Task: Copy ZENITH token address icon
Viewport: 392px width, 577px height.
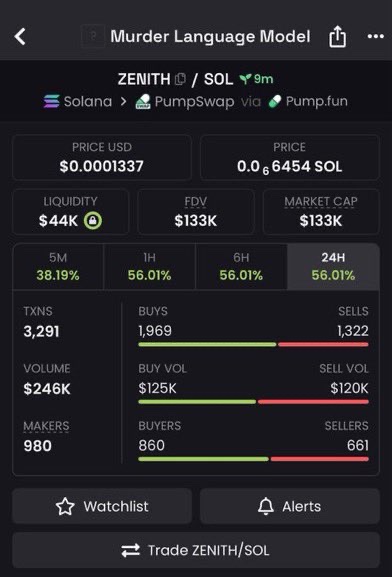Action: 180,79
